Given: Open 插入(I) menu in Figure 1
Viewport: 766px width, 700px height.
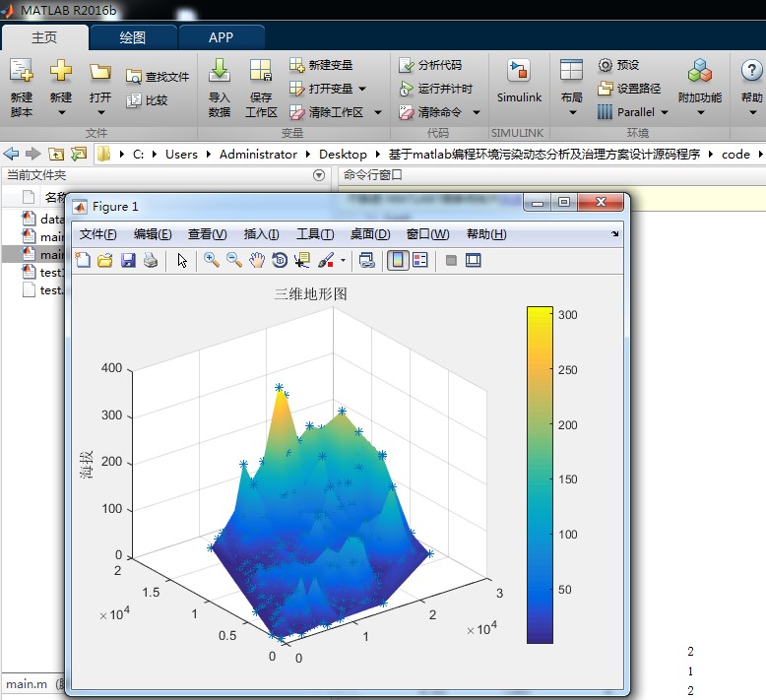Looking at the screenshot, I should pyautogui.click(x=261, y=234).
